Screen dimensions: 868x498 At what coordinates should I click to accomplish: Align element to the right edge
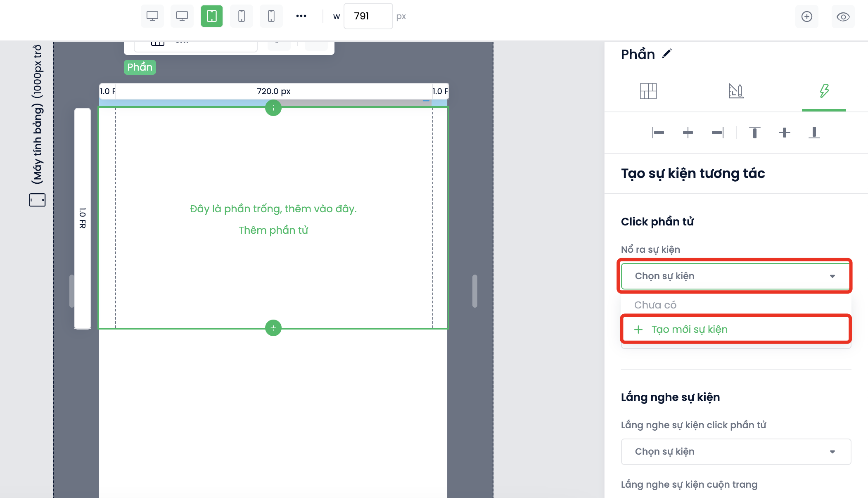pos(718,133)
